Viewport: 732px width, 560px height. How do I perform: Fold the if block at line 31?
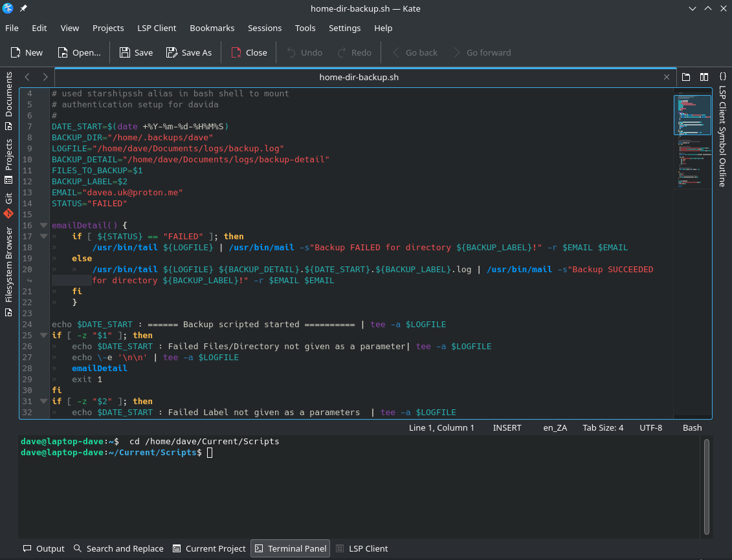[x=43, y=401]
